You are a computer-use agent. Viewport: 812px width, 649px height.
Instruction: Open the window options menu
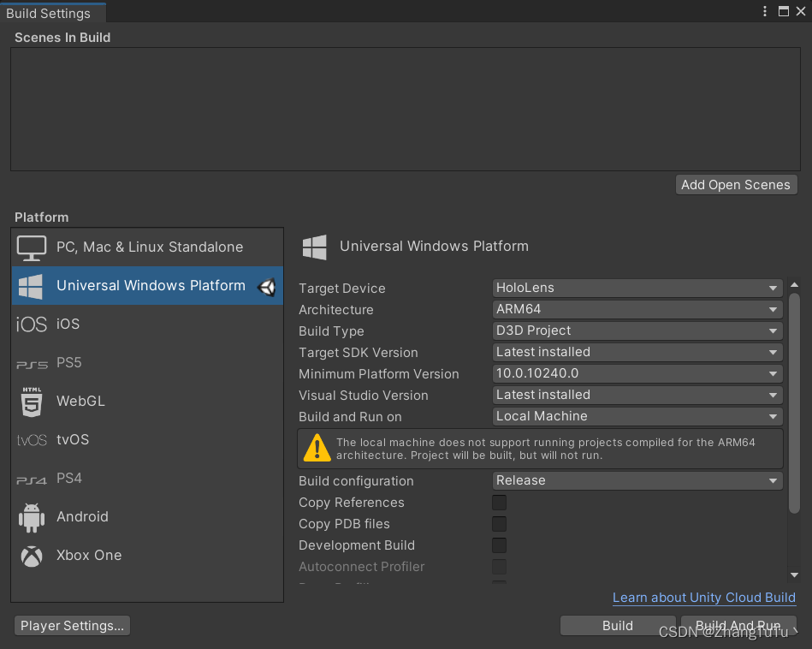click(766, 10)
